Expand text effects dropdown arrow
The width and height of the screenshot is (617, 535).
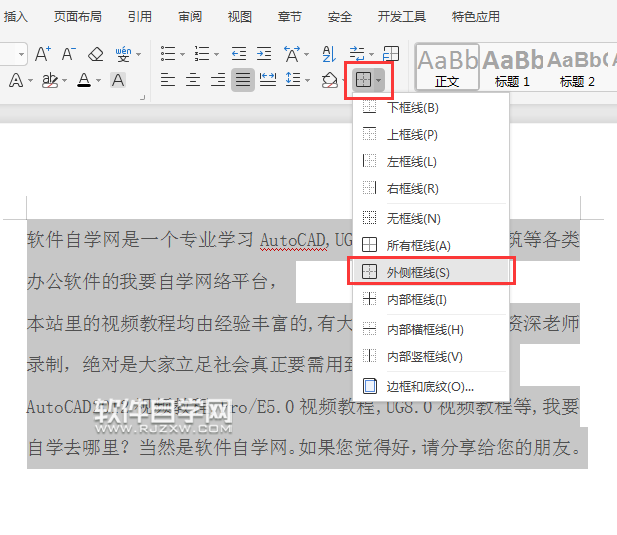30,81
